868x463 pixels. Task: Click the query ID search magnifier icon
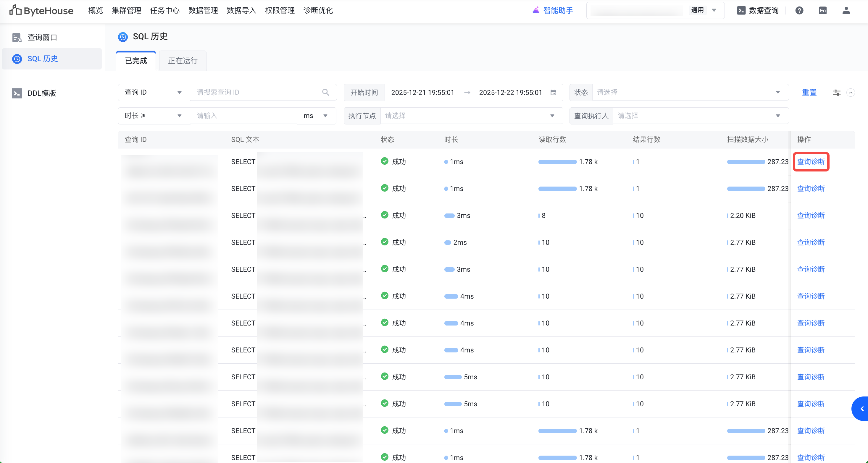pyautogui.click(x=325, y=92)
